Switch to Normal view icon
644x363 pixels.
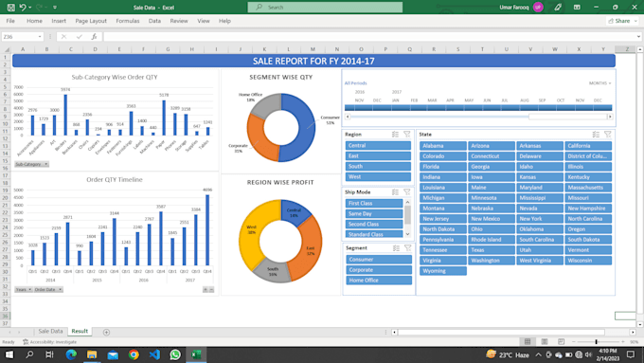tap(528, 341)
